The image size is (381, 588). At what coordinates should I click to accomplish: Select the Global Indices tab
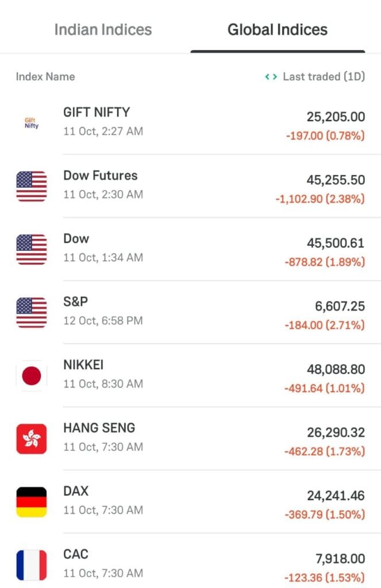pos(278,29)
